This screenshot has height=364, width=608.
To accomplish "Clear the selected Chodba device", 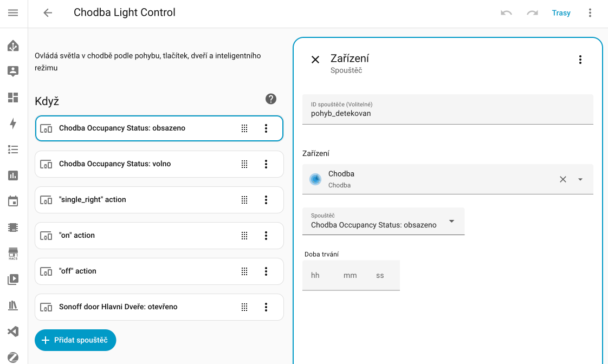I will click(563, 179).
